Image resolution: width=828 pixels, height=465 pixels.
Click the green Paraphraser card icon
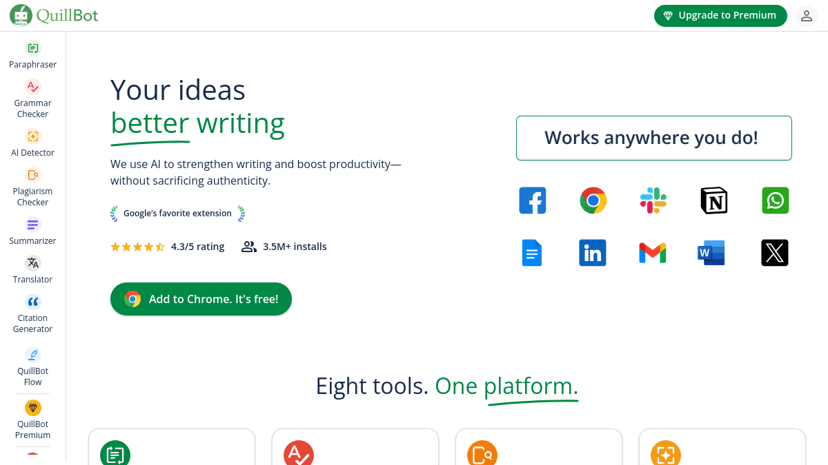[x=115, y=453]
